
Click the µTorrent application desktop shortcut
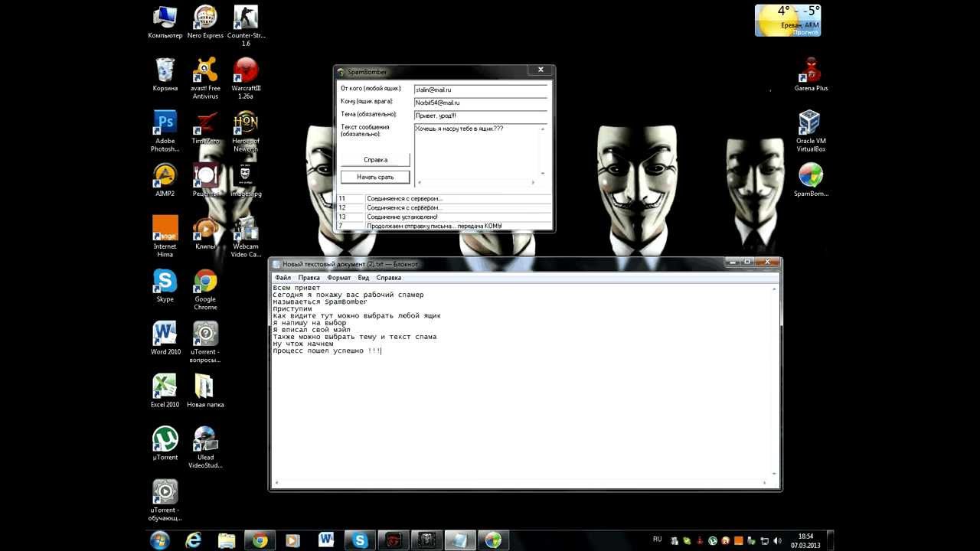point(165,445)
